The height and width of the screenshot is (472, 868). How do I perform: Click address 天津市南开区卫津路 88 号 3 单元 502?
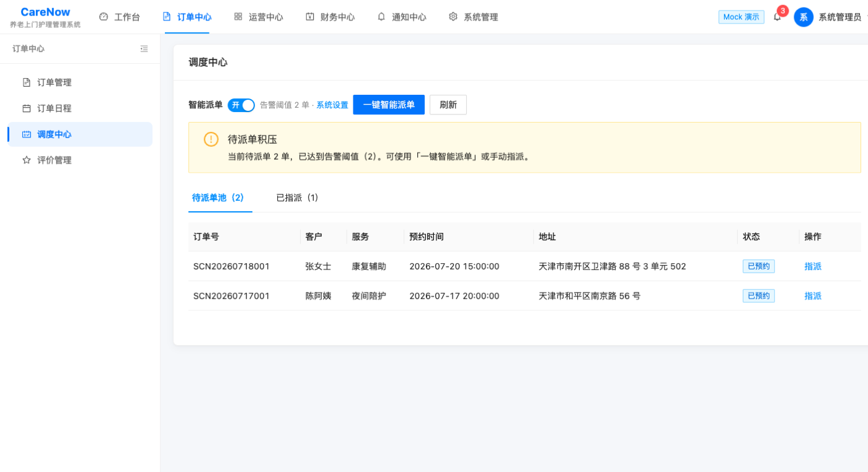click(x=613, y=266)
